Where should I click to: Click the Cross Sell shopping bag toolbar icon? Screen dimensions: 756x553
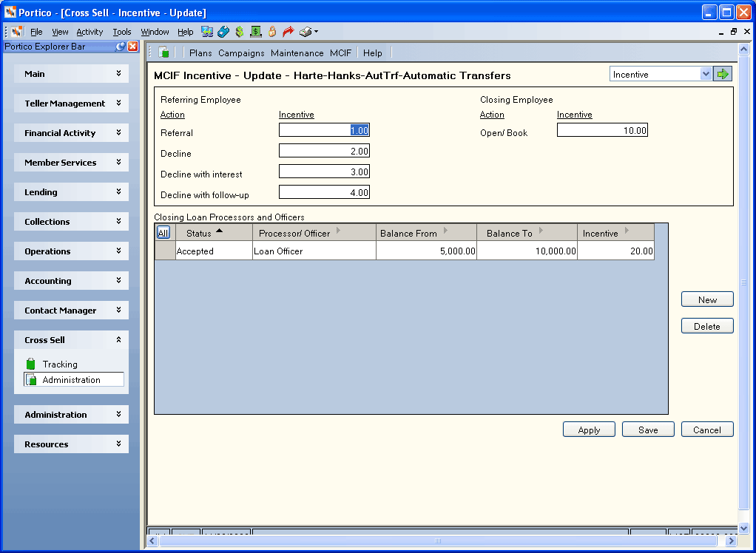164,52
